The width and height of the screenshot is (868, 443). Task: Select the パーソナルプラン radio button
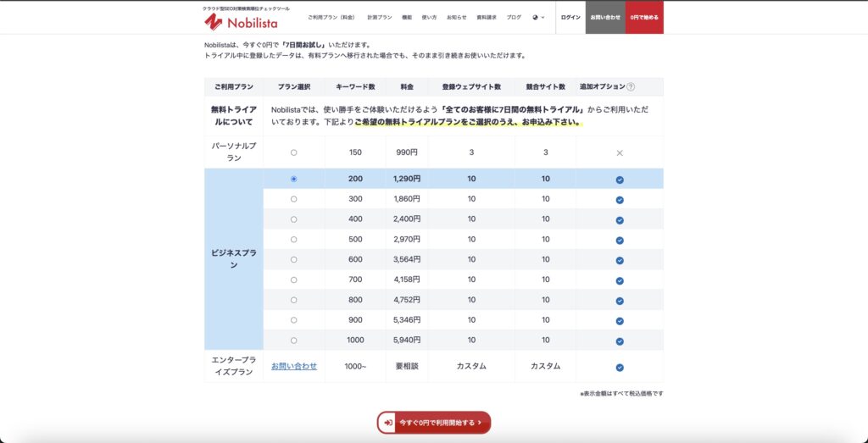(x=293, y=152)
